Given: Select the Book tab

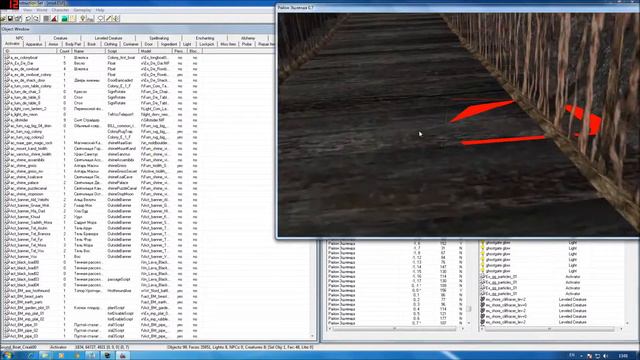Looking at the screenshot, I should coord(92,44).
